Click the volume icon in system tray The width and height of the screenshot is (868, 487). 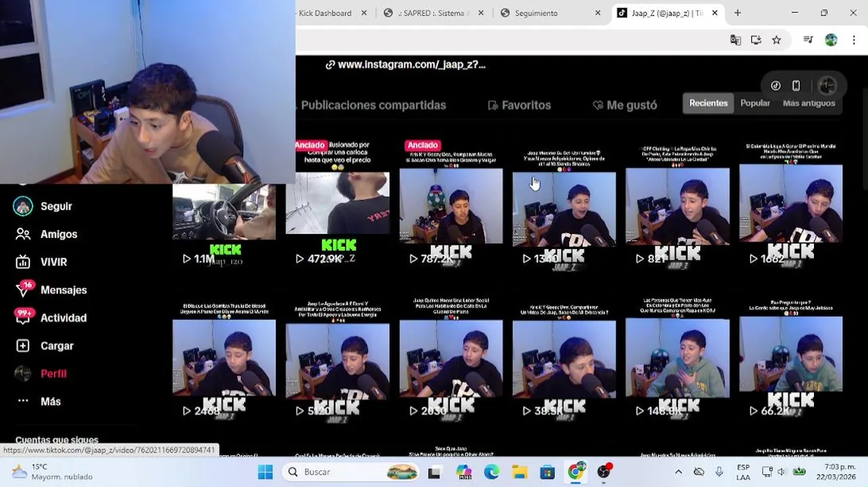click(781, 472)
